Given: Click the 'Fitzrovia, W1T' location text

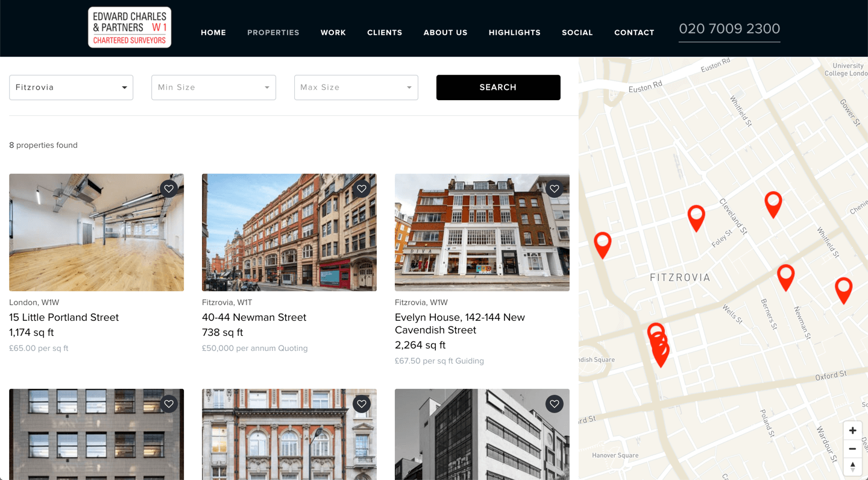Looking at the screenshot, I should click(x=227, y=303).
